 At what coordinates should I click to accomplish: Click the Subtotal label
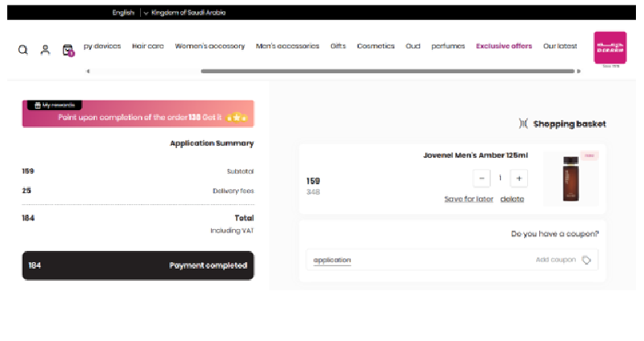pos(240,171)
